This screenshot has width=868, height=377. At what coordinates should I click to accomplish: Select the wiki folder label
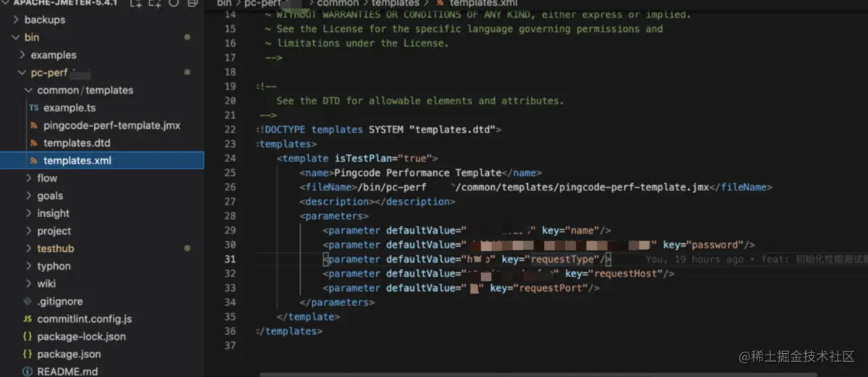coord(46,284)
